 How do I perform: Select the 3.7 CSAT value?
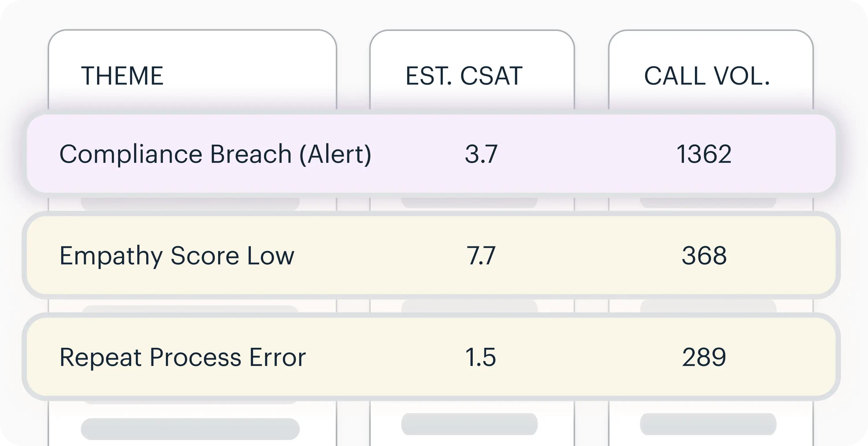click(x=481, y=154)
